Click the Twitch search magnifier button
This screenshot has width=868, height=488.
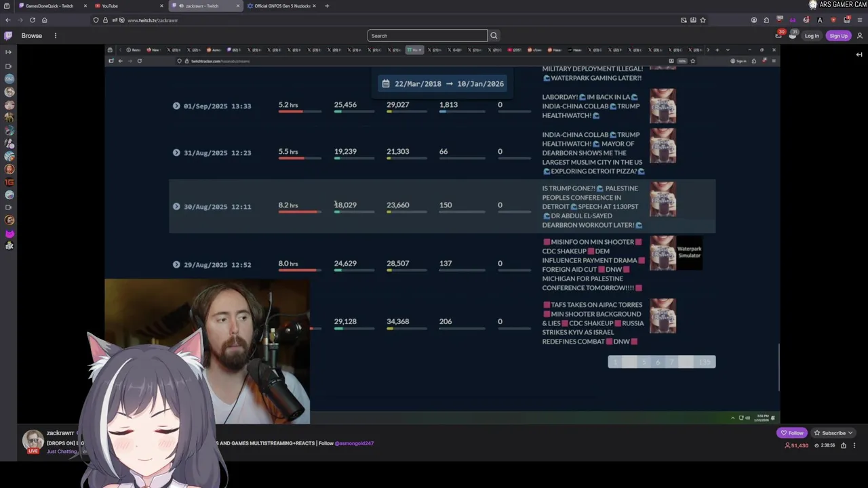(494, 35)
